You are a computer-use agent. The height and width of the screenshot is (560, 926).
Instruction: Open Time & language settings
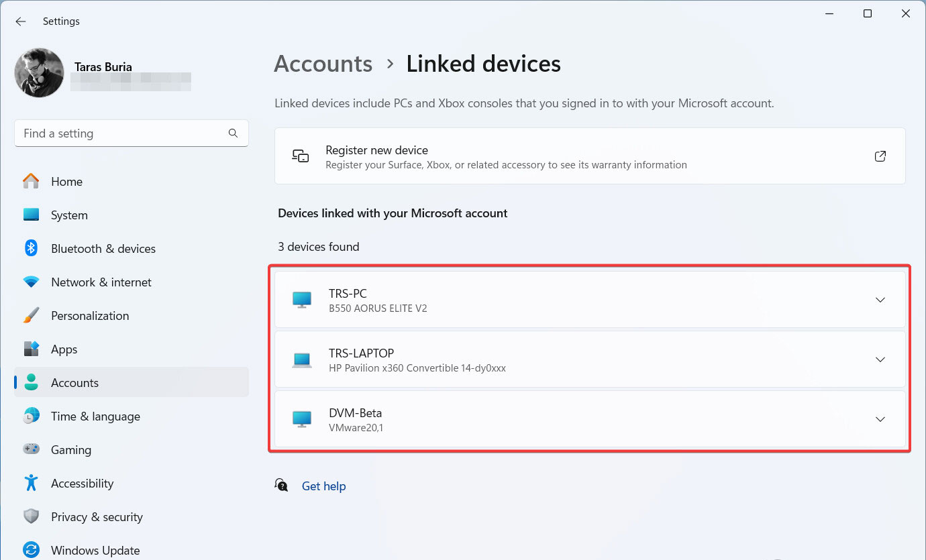95,416
